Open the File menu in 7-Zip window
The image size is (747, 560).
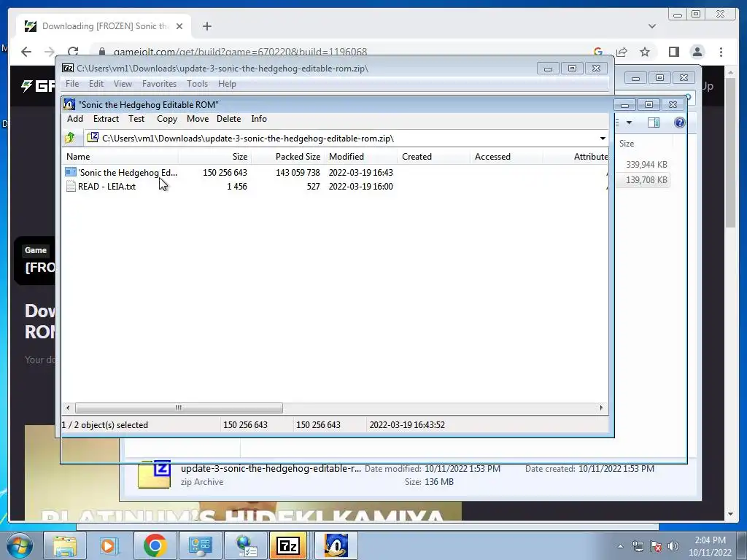click(72, 83)
